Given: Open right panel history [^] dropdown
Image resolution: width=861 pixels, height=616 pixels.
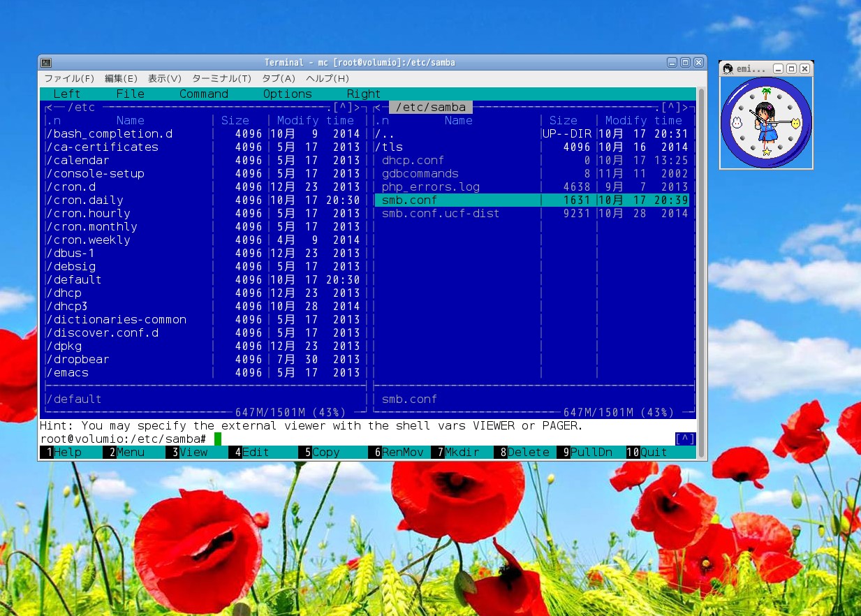Looking at the screenshot, I should (671, 108).
